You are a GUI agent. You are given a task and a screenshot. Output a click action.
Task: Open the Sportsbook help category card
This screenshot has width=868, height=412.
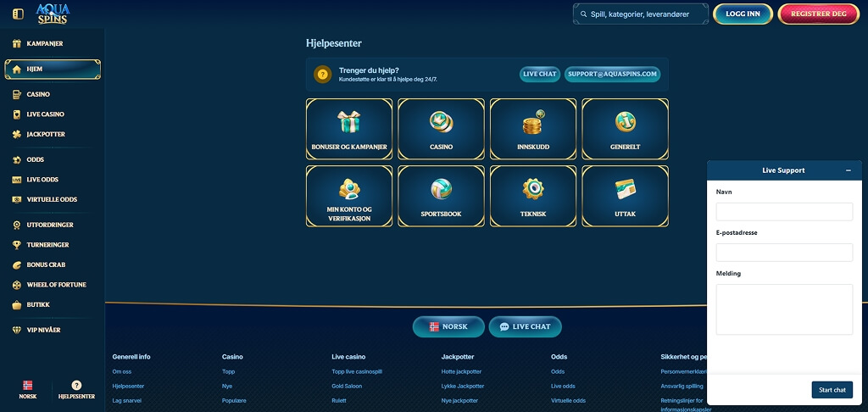point(441,196)
